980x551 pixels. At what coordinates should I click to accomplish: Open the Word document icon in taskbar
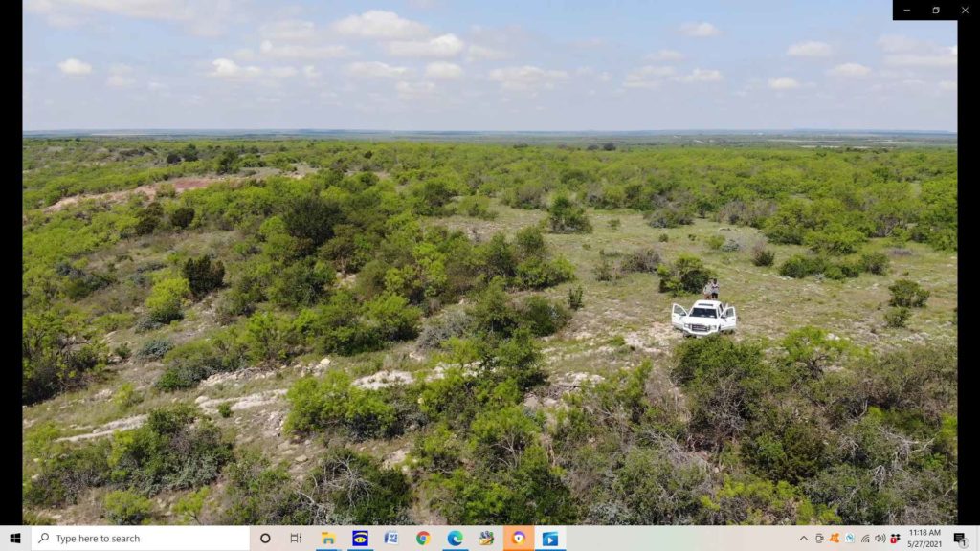(391, 538)
